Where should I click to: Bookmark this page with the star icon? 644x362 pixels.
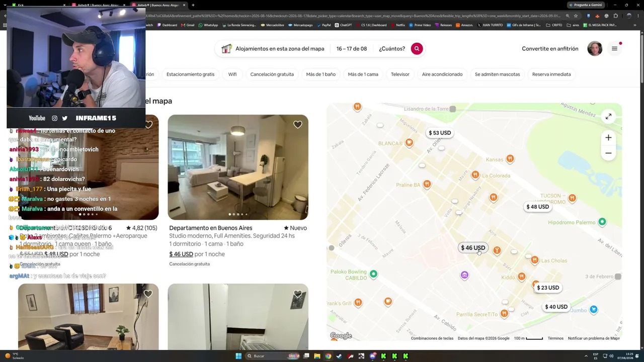[576, 16]
